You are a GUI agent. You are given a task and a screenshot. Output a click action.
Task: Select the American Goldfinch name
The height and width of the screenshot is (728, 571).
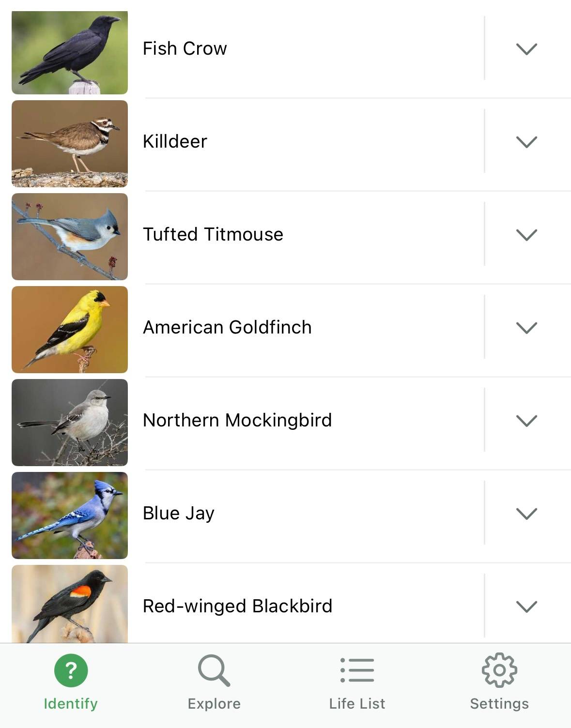point(227,327)
